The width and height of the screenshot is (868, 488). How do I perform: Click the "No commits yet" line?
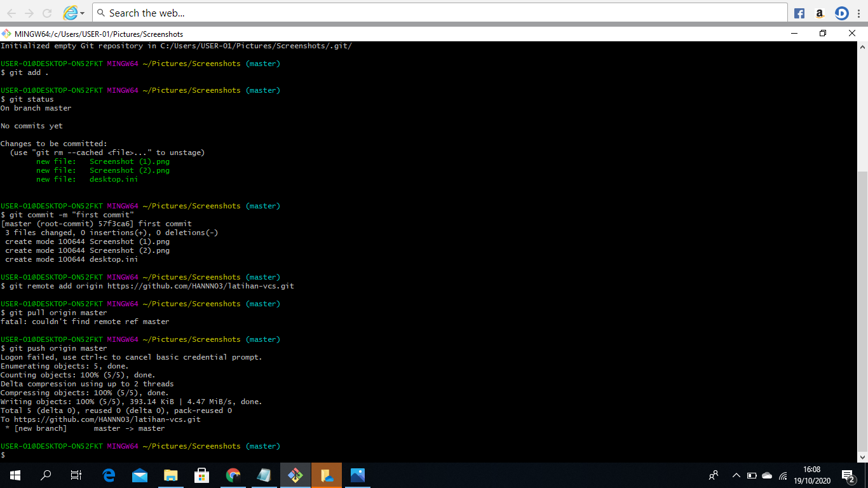(x=32, y=126)
